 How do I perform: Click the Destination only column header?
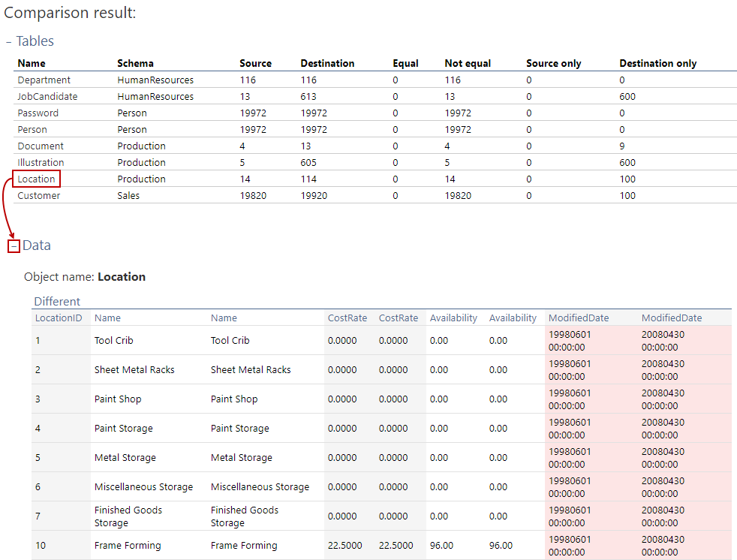pyautogui.click(x=657, y=64)
